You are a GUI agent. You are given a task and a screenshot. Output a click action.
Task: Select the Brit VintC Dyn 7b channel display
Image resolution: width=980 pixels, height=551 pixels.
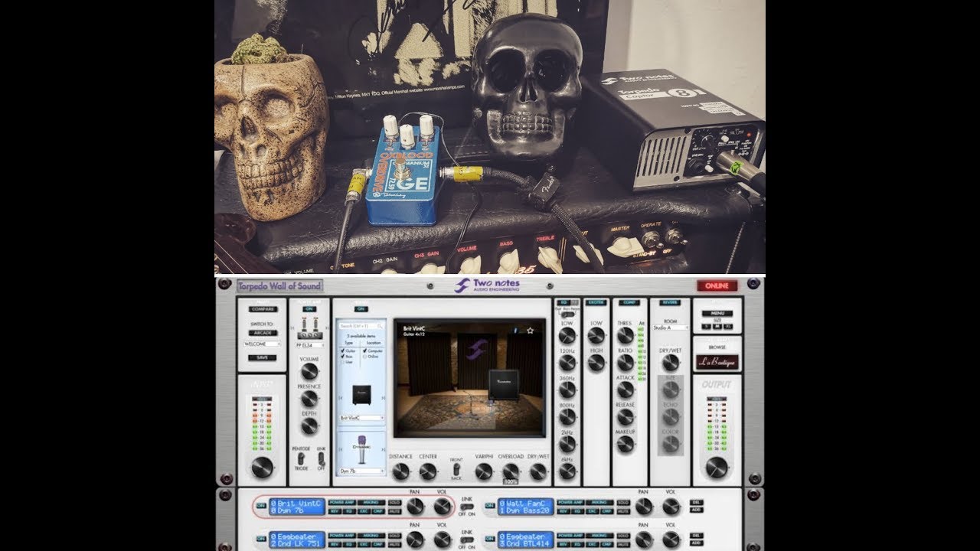tap(297, 507)
